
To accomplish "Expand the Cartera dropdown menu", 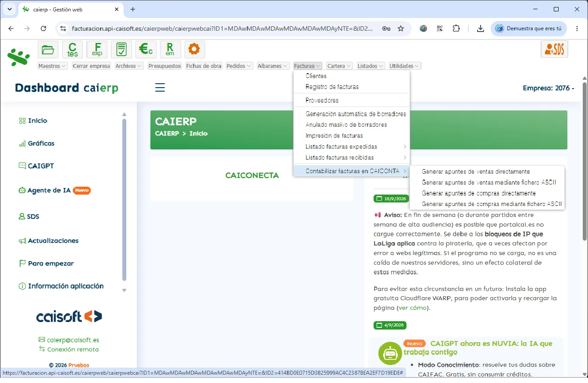I will coord(339,66).
